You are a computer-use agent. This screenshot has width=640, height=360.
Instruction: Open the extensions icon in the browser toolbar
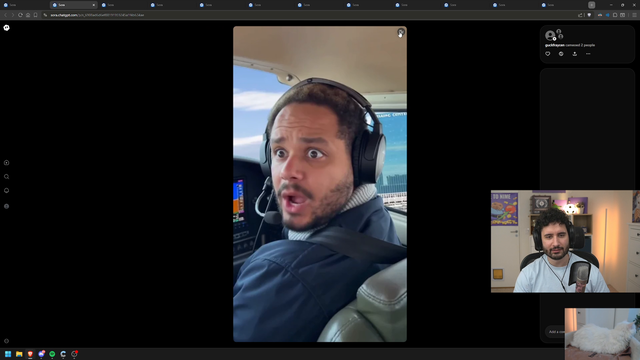615,15
